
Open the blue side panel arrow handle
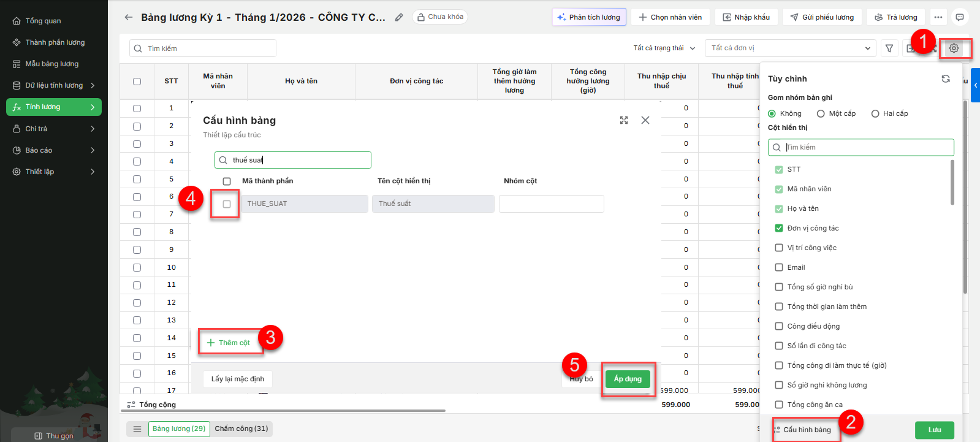[976, 85]
